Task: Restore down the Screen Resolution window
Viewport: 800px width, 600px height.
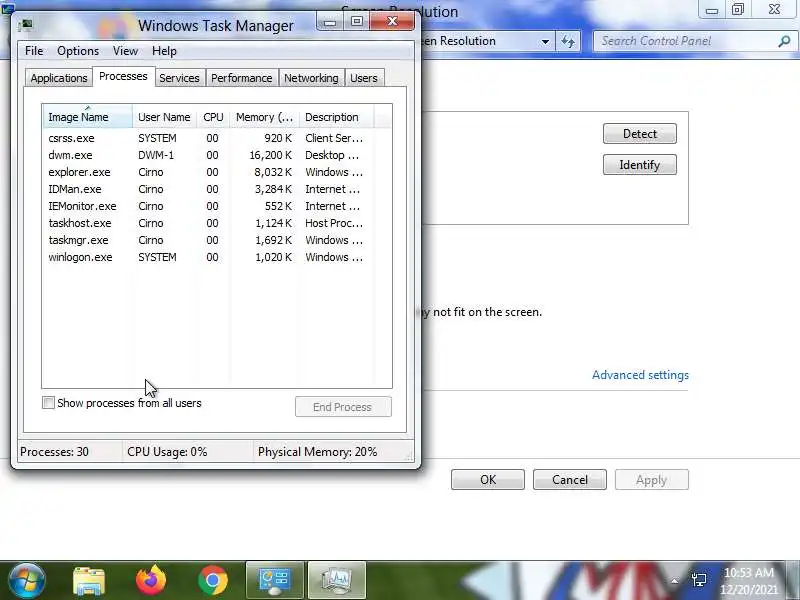Action: click(x=738, y=10)
